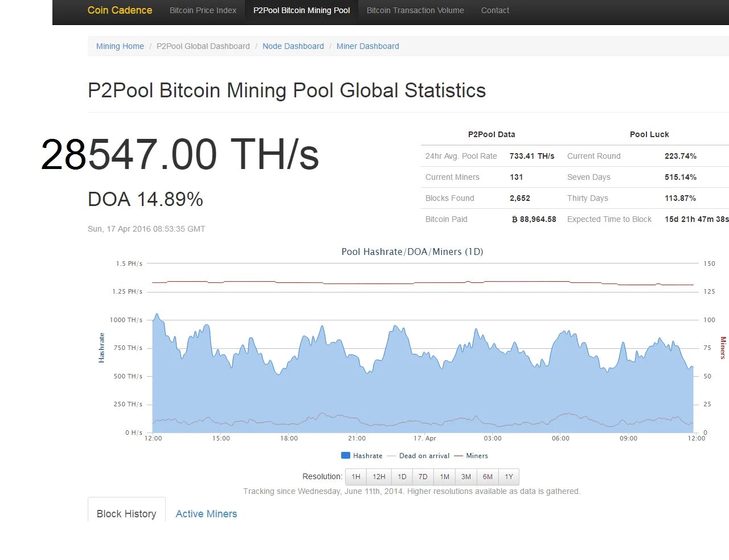Click the Miners vertical axis title
729x560 pixels.
tap(723, 348)
